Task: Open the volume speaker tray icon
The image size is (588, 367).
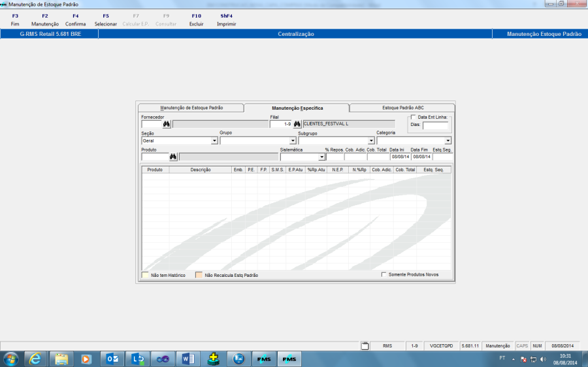Action: (543, 360)
